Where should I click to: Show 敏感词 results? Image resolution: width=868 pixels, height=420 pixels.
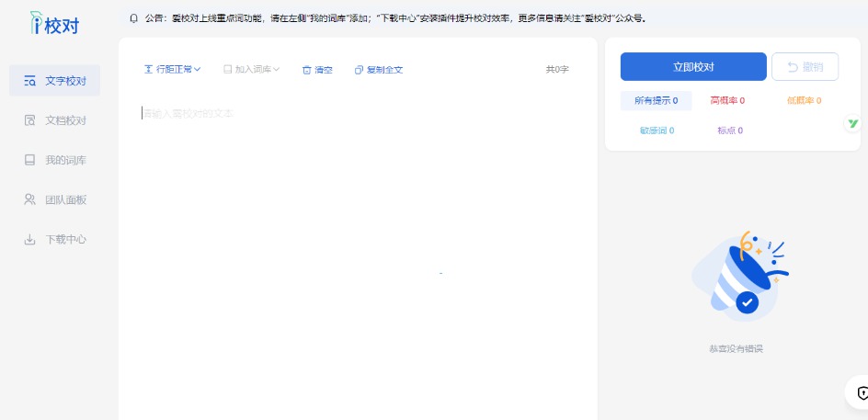[657, 131]
